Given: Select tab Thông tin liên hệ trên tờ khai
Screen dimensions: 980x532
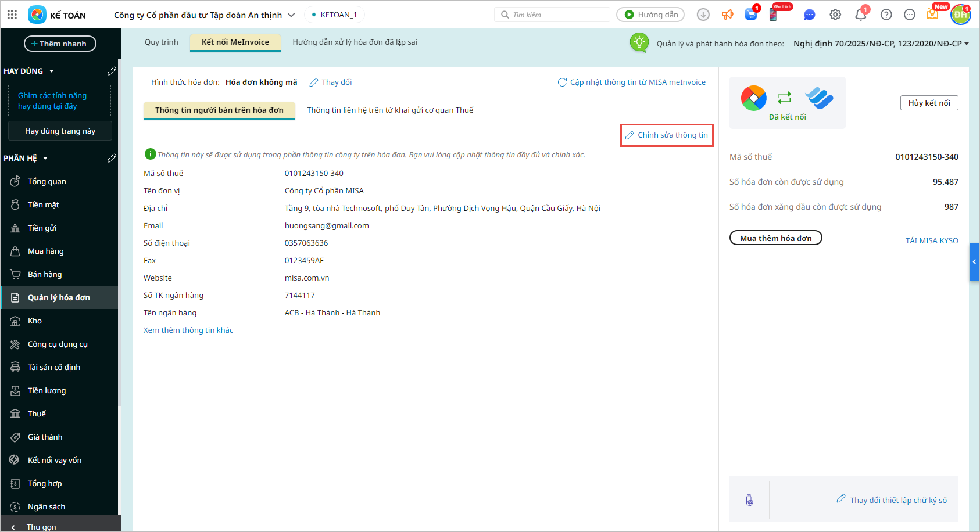Looking at the screenshot, I should point(390,110).
